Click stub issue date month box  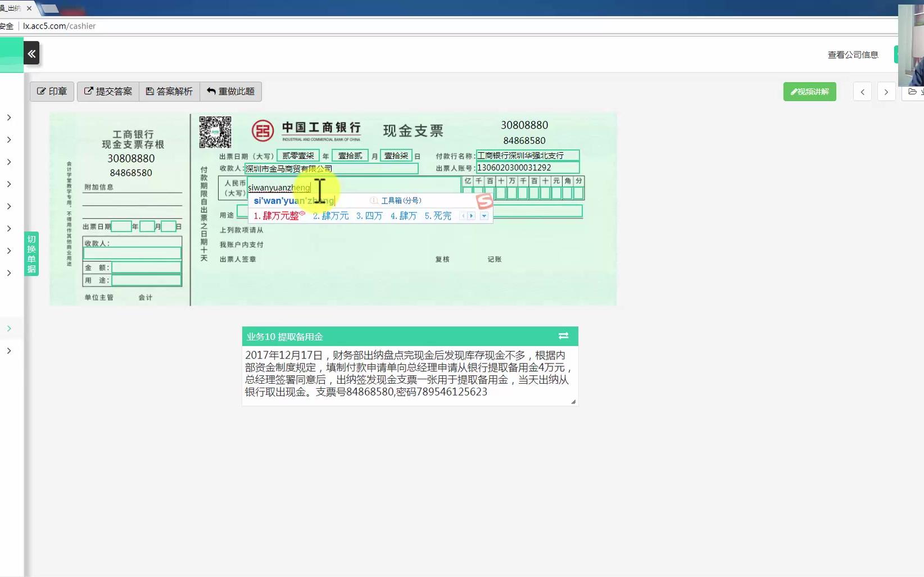[x=147, y=226]
